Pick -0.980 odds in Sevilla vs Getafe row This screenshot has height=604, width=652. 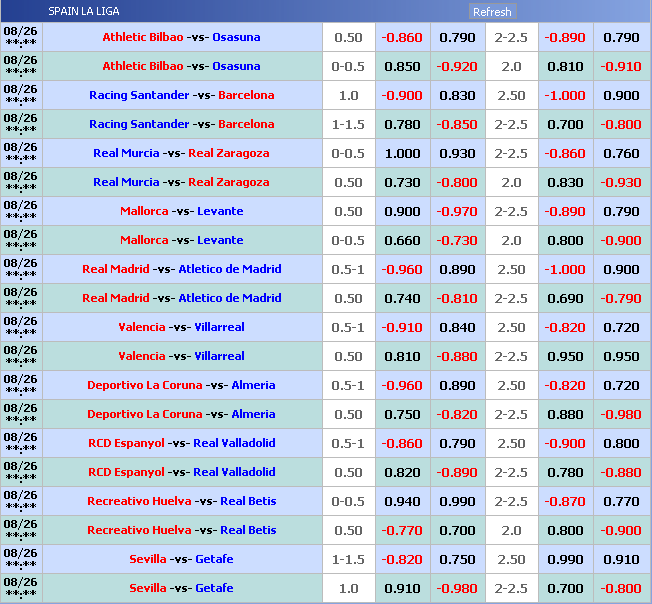click(x=457, y=588)
